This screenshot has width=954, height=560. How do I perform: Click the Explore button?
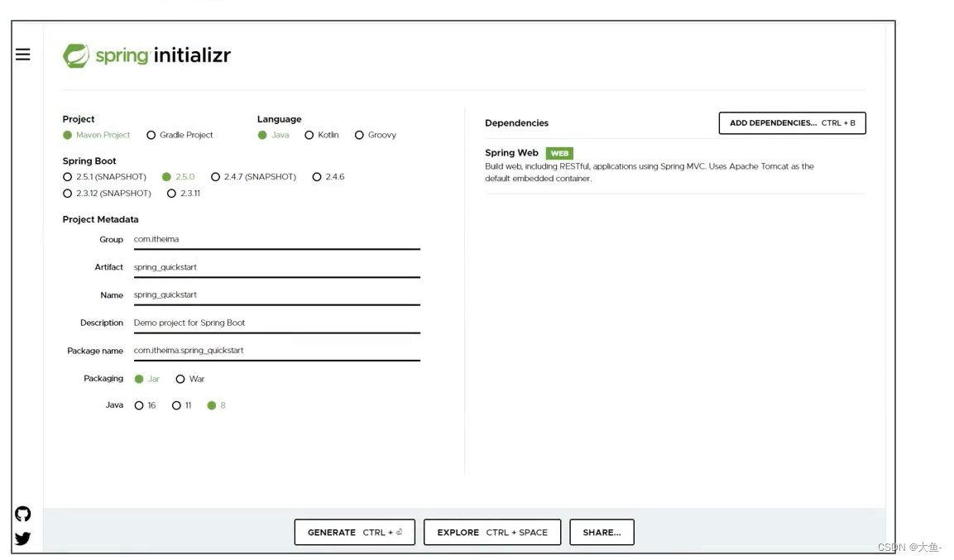[x=492, y=532]
